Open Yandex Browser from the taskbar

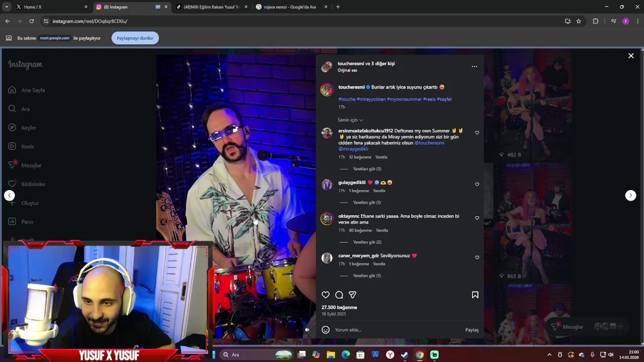390,355
